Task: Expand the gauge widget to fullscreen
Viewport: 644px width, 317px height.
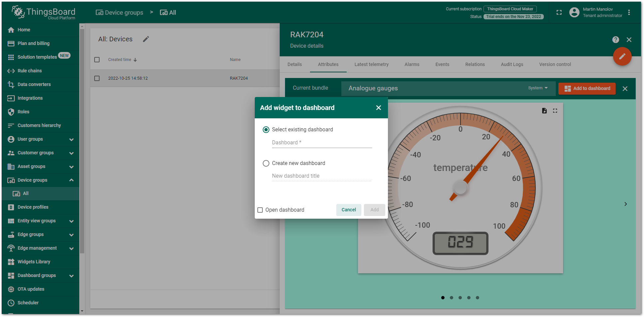Action: pyautogui.click(x=555, y=110)
